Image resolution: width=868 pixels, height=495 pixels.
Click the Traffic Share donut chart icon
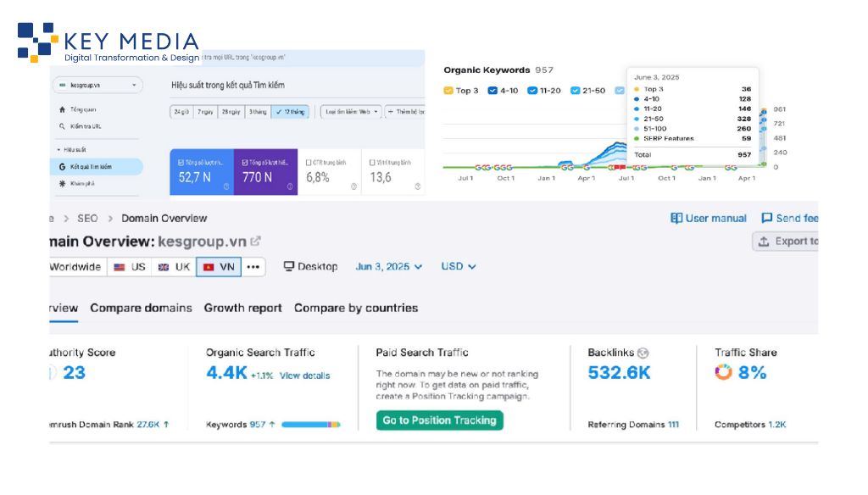(x=723, y=372)
